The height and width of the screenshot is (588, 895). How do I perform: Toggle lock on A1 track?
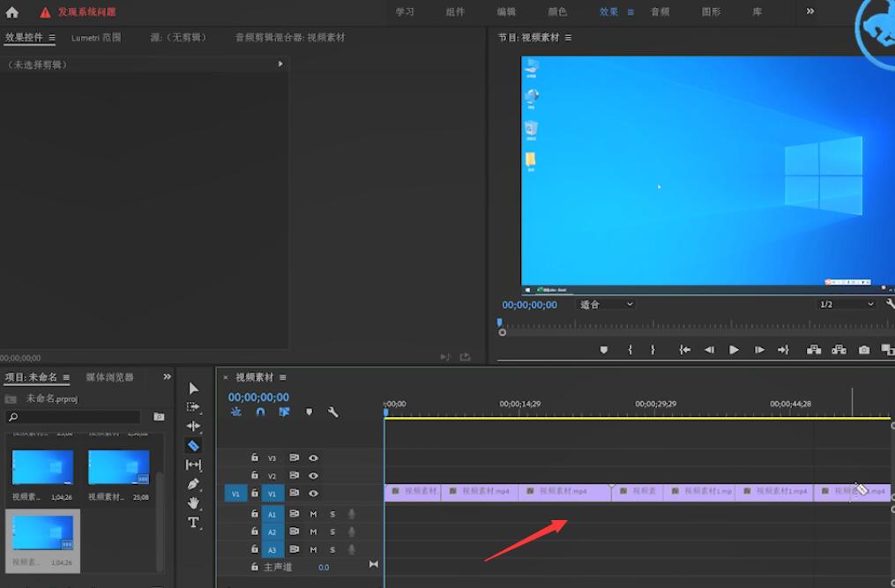click(x=255, y=514)
